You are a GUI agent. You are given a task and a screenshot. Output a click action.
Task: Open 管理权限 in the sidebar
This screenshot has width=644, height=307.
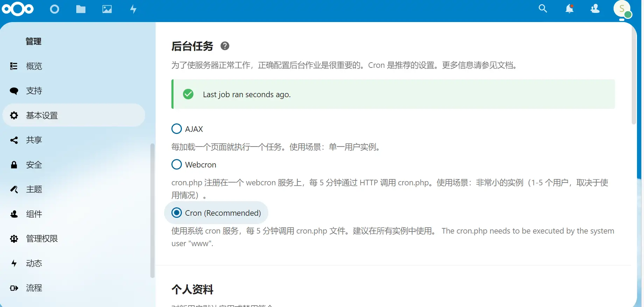pos(42,239)
